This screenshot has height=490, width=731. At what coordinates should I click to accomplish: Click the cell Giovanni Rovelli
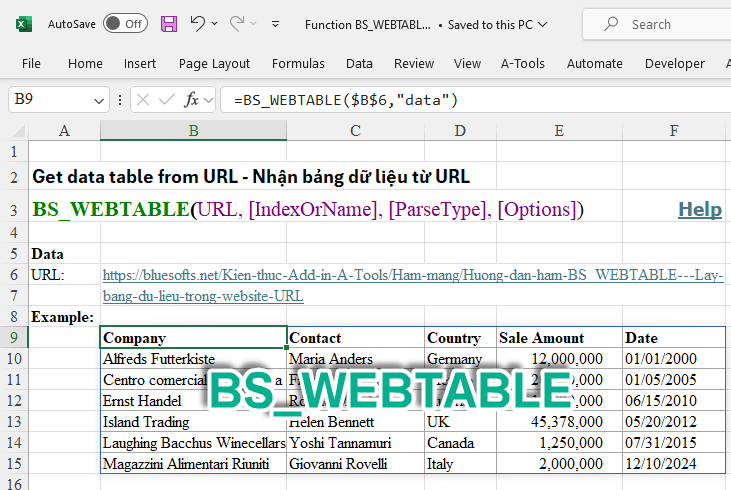355,463
